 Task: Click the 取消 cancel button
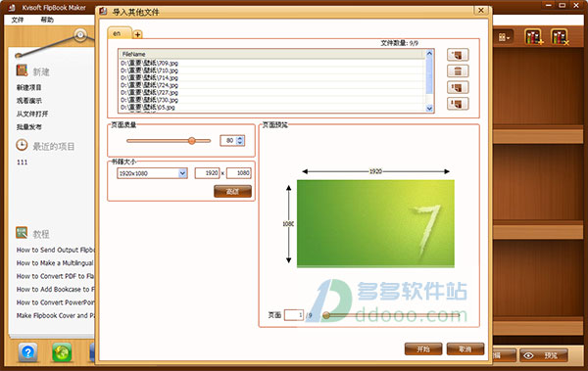point(465,348)
